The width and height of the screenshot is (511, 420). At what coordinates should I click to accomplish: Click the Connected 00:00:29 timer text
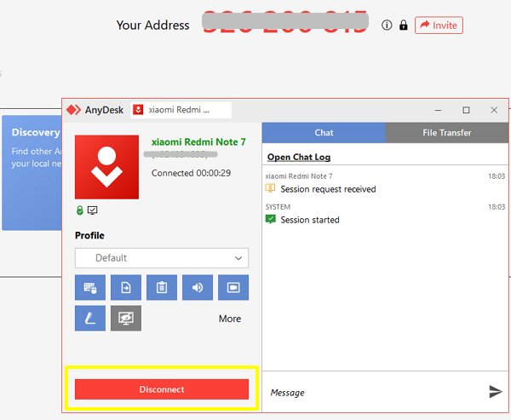(x=191, y=173)
